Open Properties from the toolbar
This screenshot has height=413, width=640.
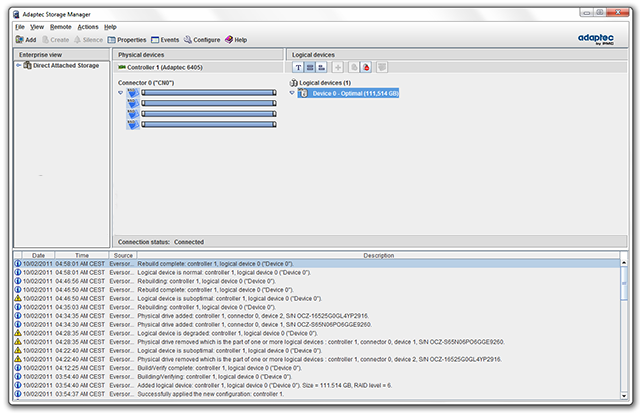point(127,40)
